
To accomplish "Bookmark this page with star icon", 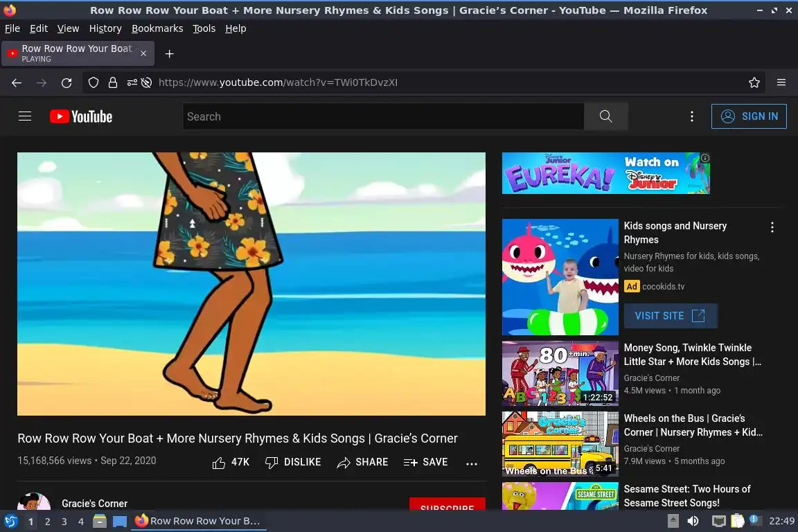I will (x=754, y=82).
